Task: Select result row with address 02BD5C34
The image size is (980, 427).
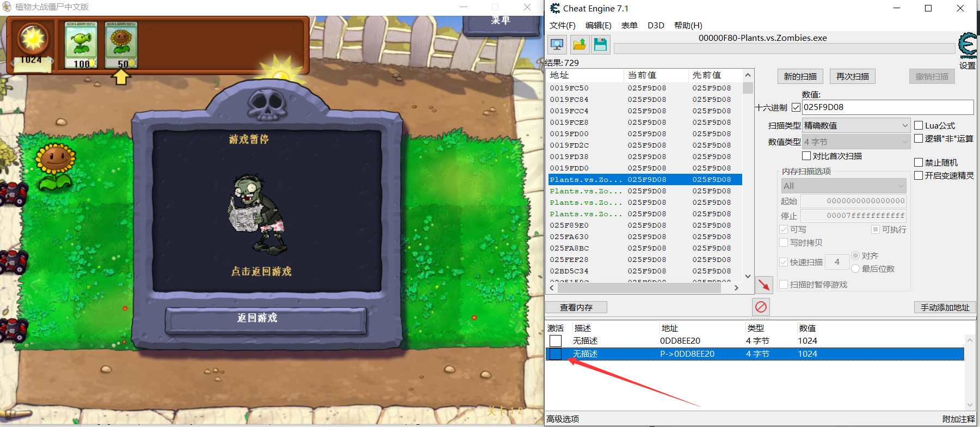Action: [x=644, y=271]
